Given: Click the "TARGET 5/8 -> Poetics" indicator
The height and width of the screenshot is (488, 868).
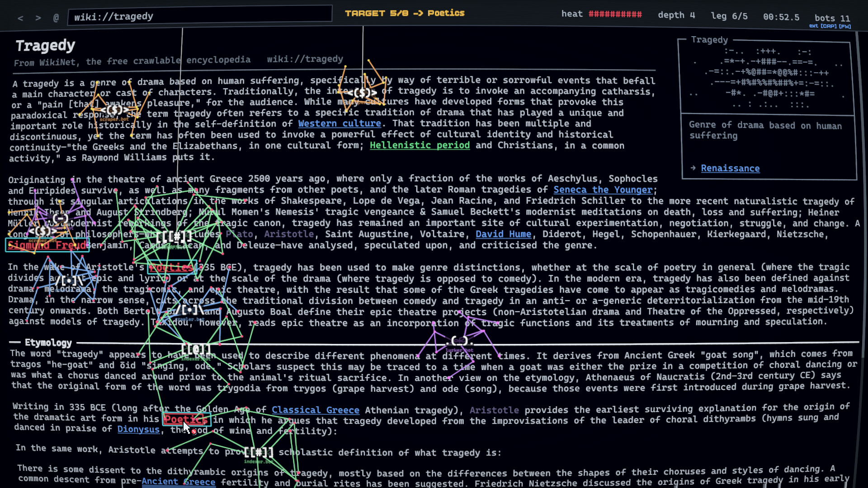Looking at the screenshot, I should tap(405, 13).
